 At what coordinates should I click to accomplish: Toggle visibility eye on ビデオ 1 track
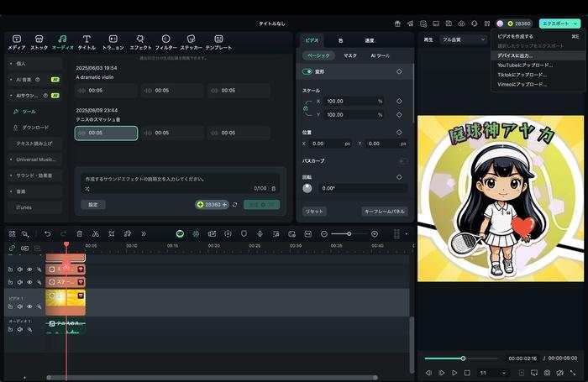29,306
